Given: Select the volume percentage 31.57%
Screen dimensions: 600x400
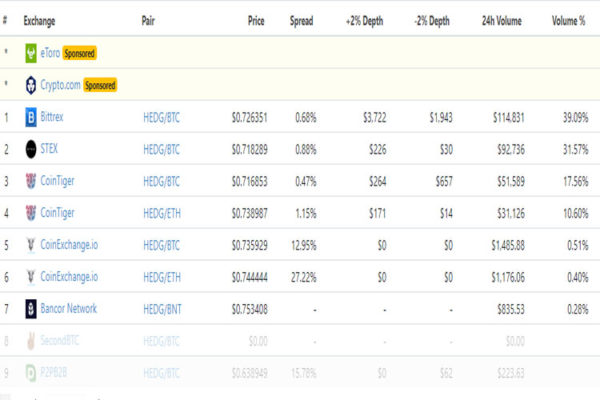Looking at the screenshot, I should tap(576, 150).
